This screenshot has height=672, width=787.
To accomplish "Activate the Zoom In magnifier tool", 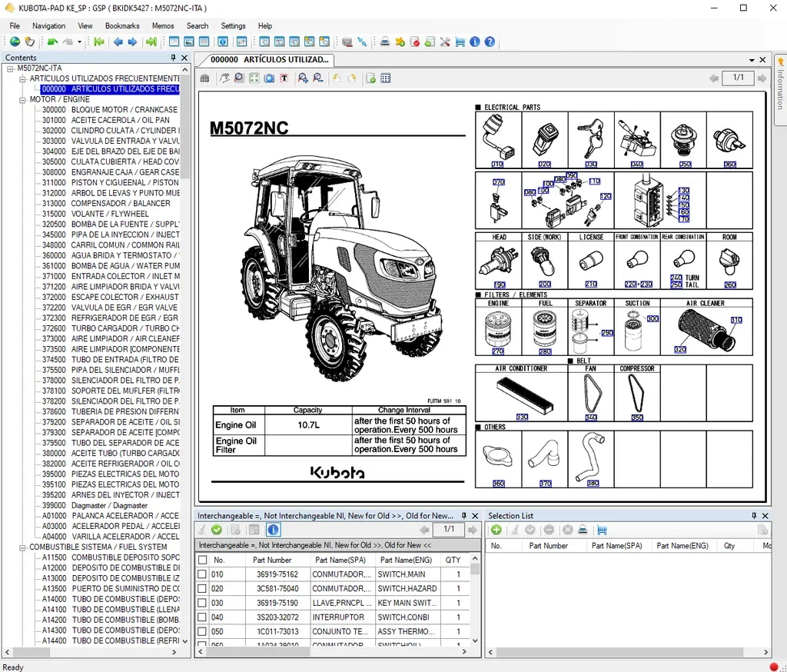I will point(302,78).
